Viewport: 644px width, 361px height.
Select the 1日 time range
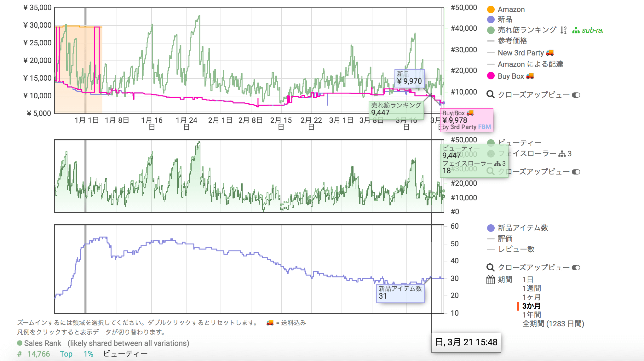528,279
